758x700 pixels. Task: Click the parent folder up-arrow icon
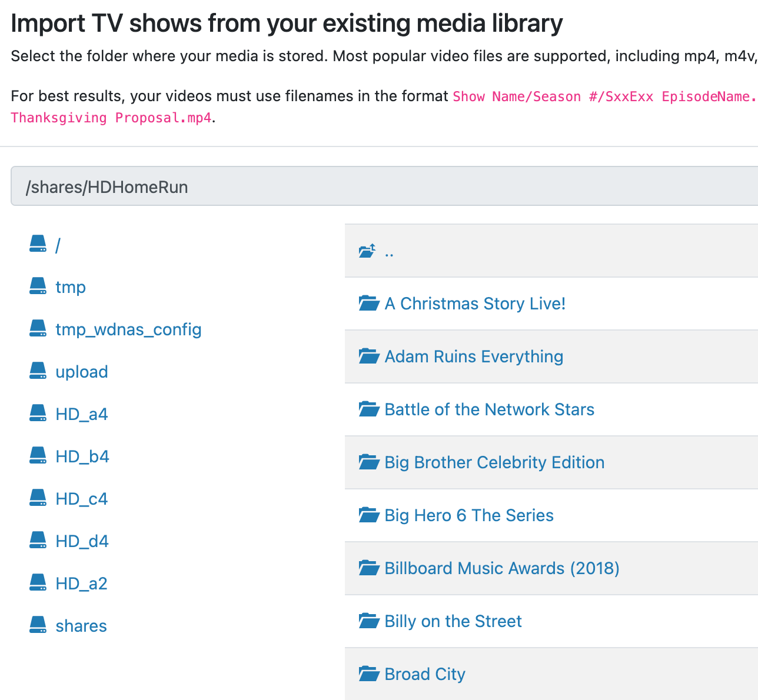[x=367, y=251]
